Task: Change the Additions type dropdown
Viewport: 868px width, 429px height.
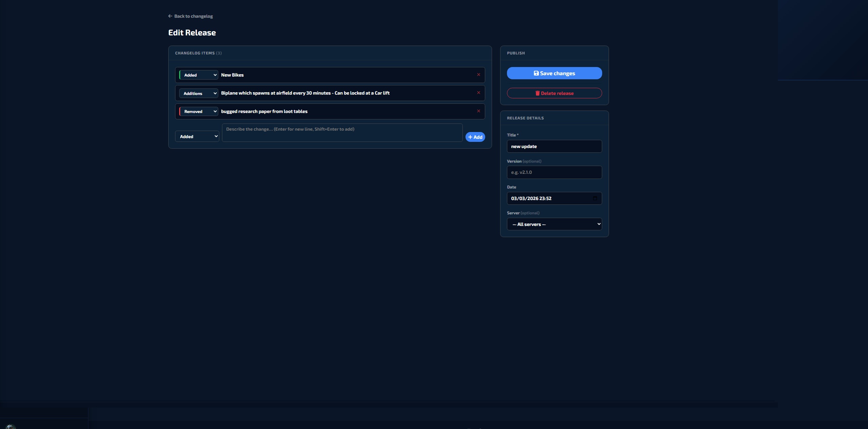Action: click(x=199, y=93)
